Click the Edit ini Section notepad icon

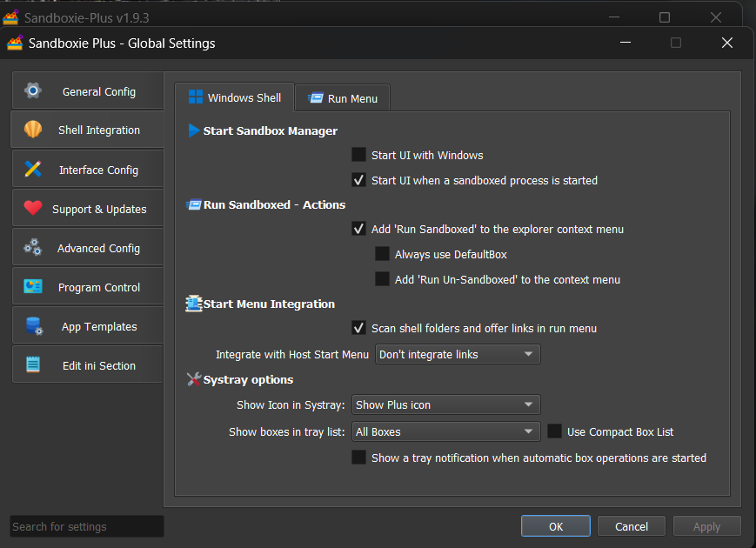33,365
